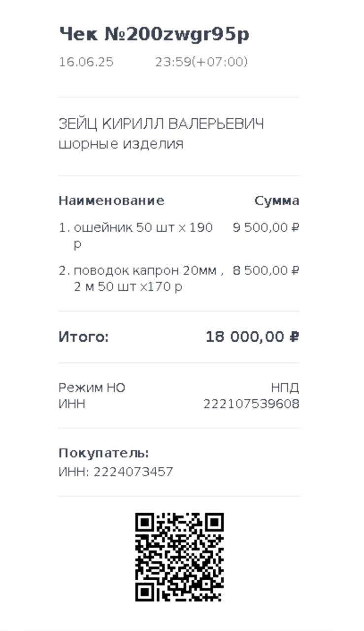Click the "шорные изделия" description line
364x631 pixels.
click(x=121, y=144)
